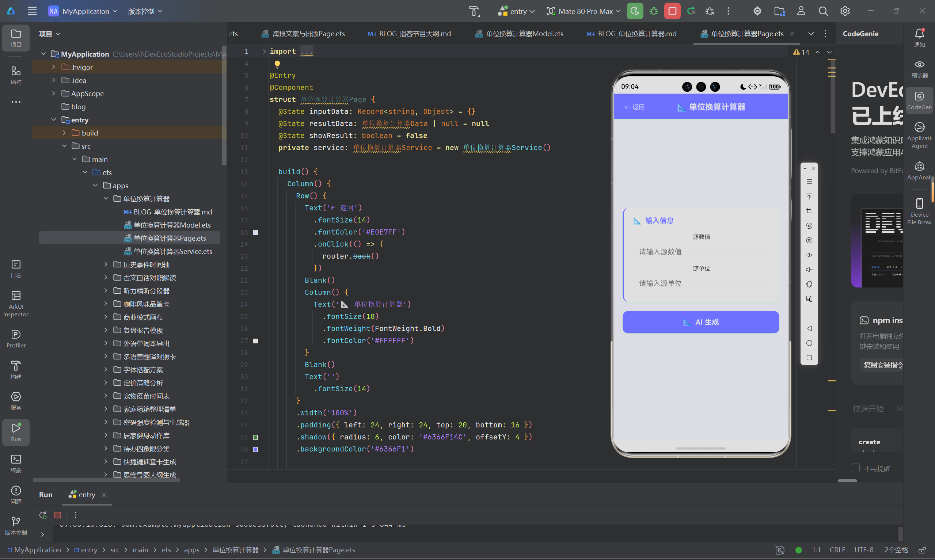
Task: Click the intention lightbulb in editor
Action: [x=277, y=64]
